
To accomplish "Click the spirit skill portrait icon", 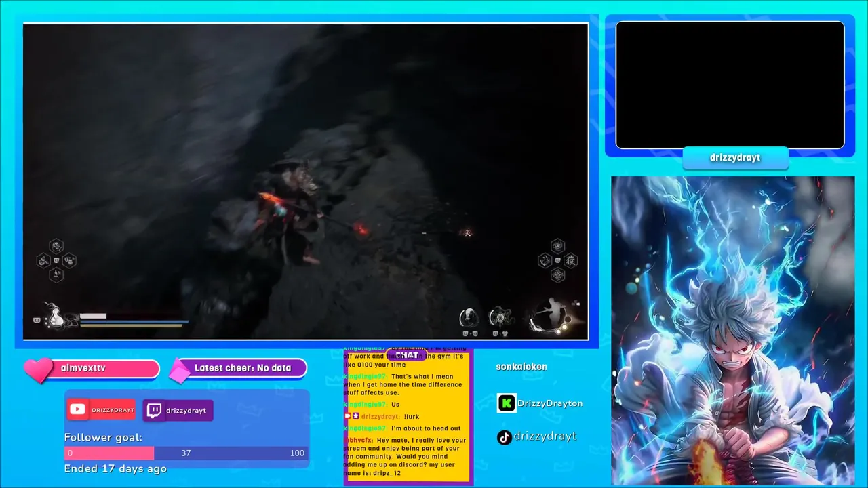I will pos(468,317).
